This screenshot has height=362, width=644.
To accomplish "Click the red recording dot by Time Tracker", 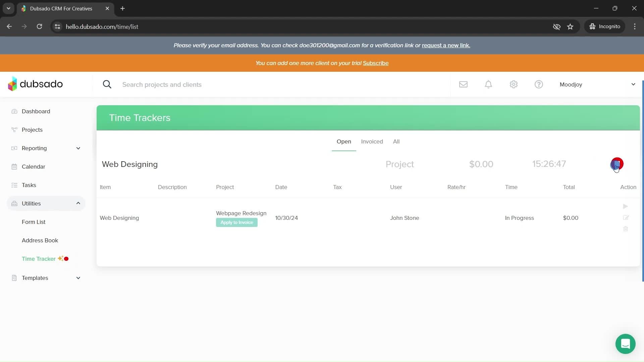I will point(66,259).
